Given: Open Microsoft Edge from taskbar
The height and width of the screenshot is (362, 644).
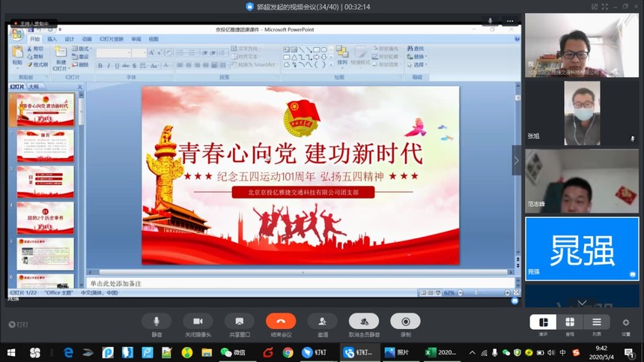Looking at the screenshot, I should [68, 352].
